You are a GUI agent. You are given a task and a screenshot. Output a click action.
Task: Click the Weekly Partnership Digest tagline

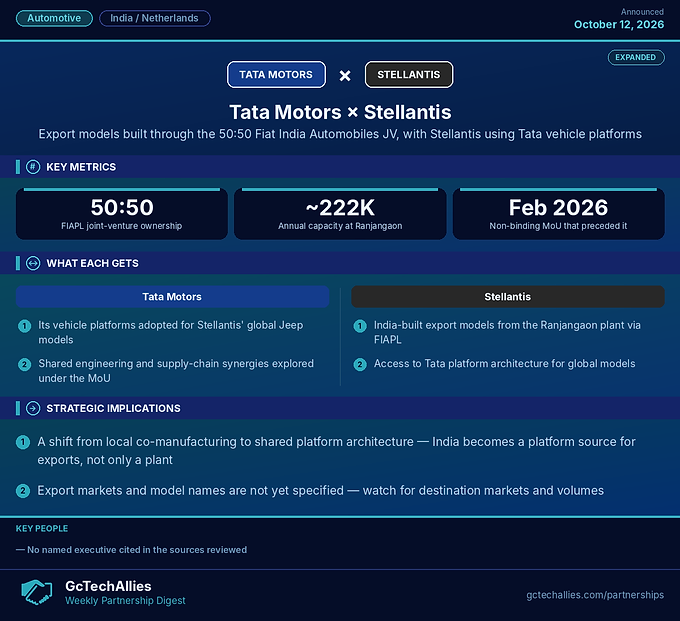pos(125,601)
